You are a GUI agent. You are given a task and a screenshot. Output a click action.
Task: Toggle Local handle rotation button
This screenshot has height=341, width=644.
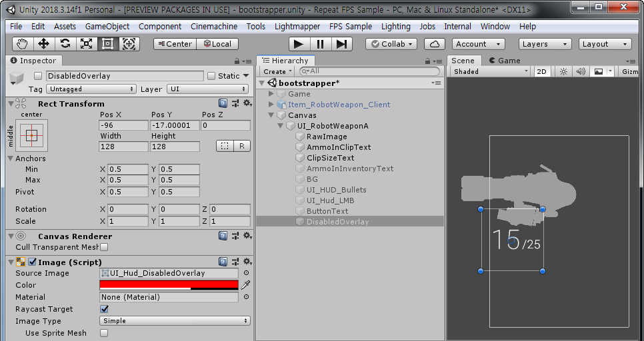click(x=218, y=44)
